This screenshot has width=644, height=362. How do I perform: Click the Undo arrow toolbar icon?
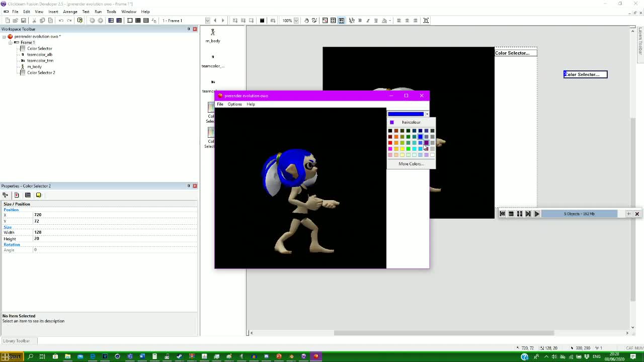(x=61, y=21)
